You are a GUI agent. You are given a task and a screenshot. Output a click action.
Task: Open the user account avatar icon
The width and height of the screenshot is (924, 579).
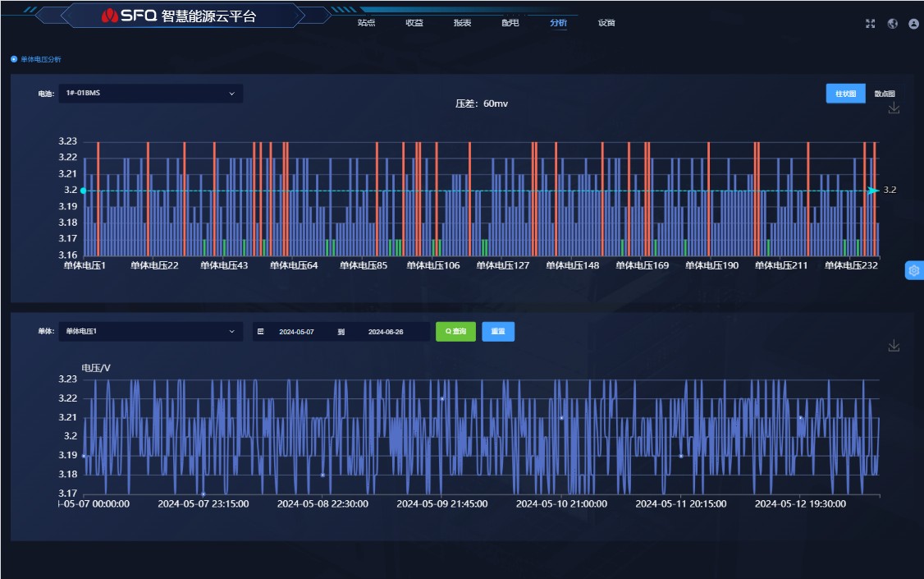[x=913, y=24]
